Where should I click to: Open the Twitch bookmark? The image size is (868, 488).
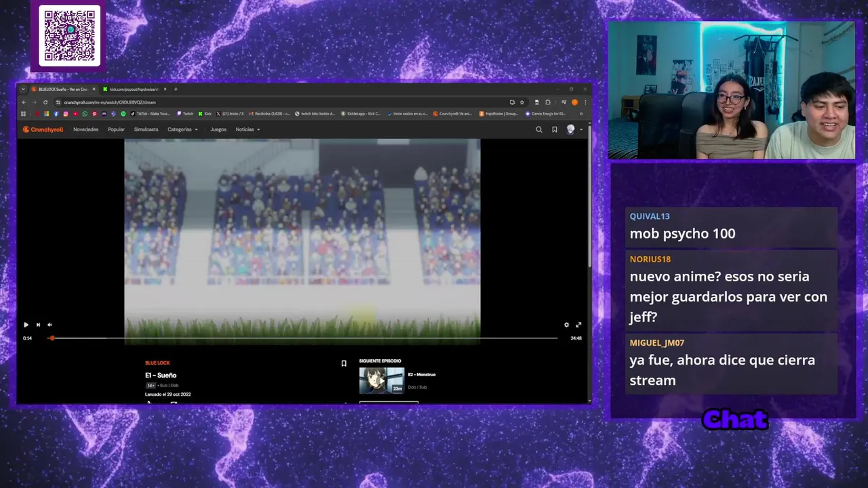[185, 114]
